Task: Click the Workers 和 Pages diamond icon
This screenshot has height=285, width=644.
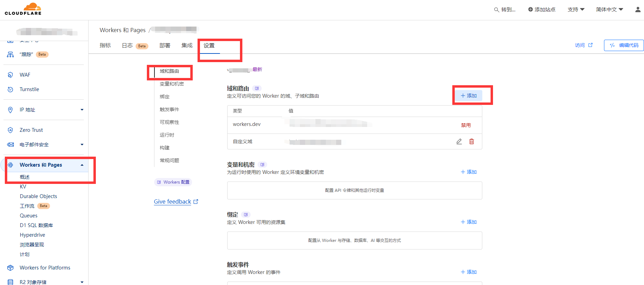Action: pos(10,165)
